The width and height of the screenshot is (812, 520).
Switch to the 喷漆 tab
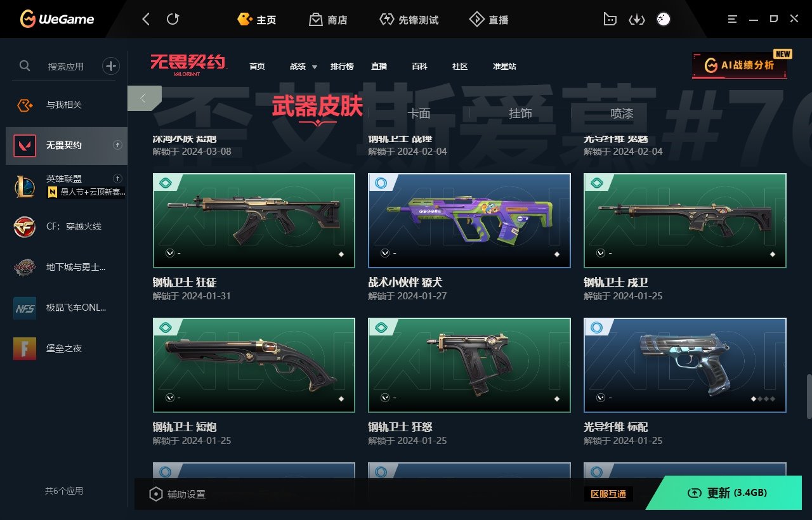(622, 114)
